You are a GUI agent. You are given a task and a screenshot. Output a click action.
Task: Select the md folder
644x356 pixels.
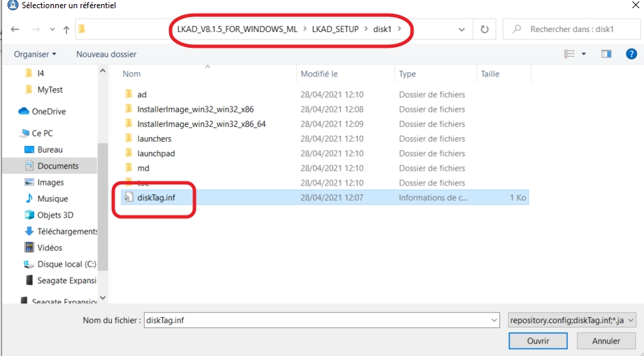click(x=143, y=168)
